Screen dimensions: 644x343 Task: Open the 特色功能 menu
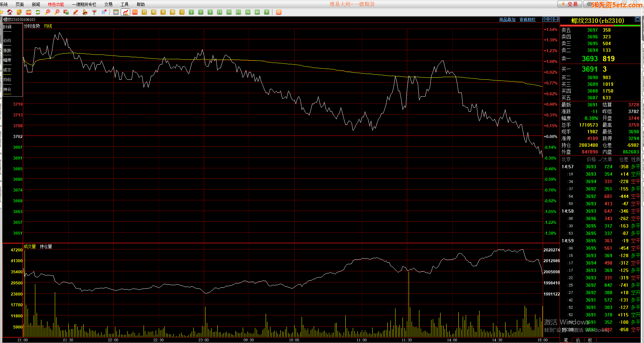(x=56, y=4)
